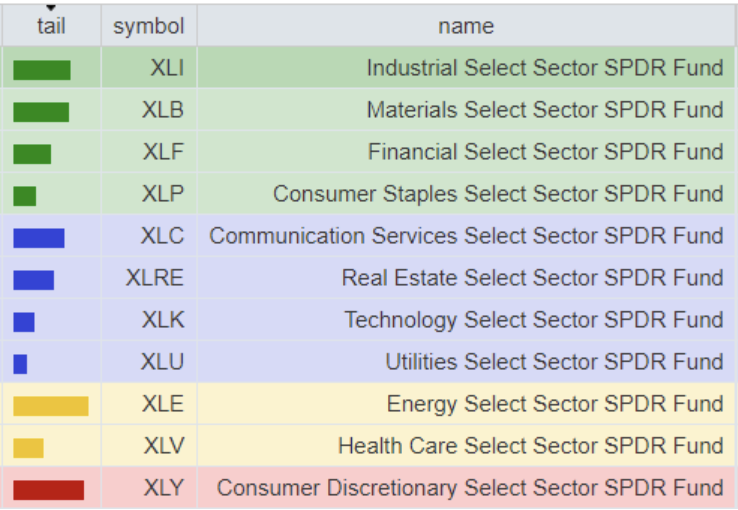Select the XLK symbol cell
The image size is (738, 510).
(163, 320)
